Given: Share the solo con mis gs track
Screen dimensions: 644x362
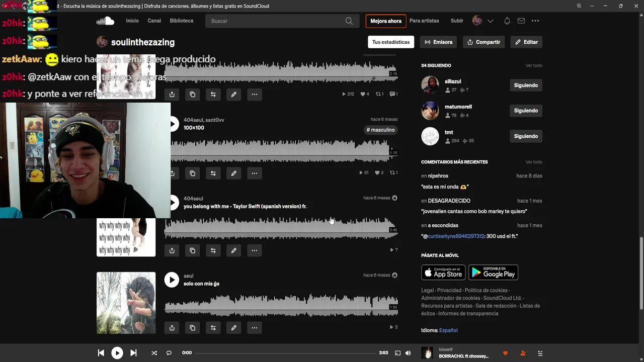Looking at the screenshot, I should tap(172, 328).
